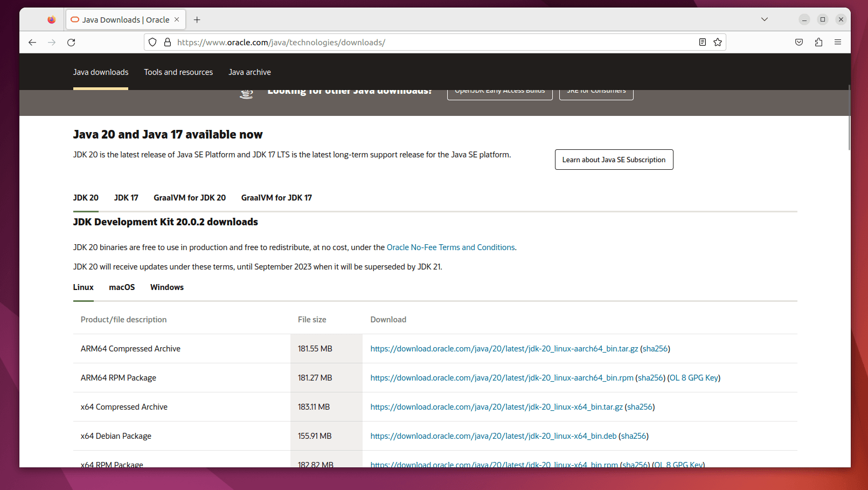Click 'ARM64 RPM Package' row label

(x=119, y=378)
